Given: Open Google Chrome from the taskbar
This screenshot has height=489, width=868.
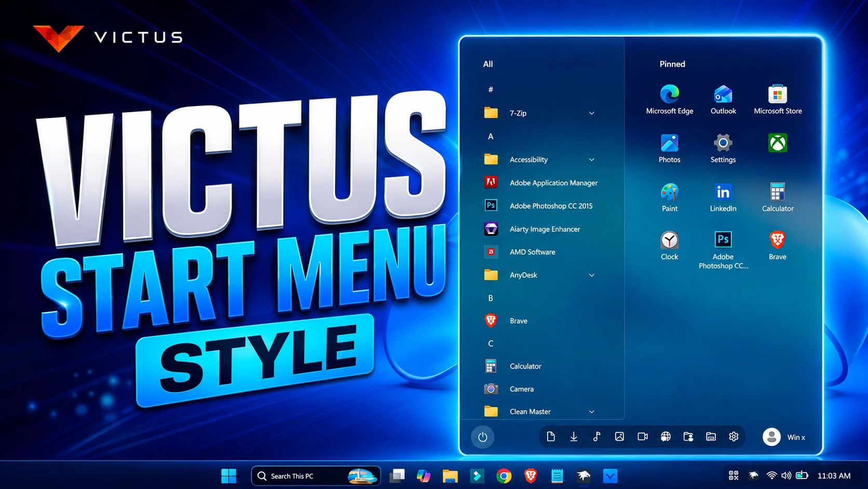Looking at the screenshot, I should tap(504, 475).
